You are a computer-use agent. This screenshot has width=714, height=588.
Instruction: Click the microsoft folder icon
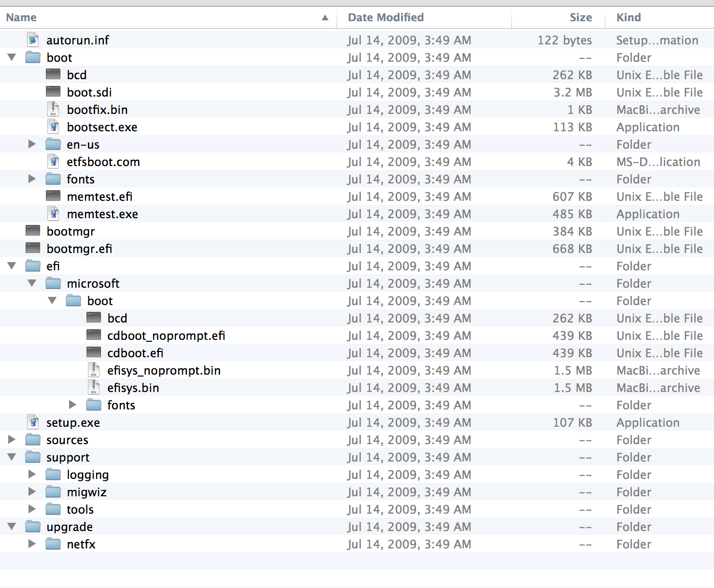pyautogui.click(x=53, y=283)
